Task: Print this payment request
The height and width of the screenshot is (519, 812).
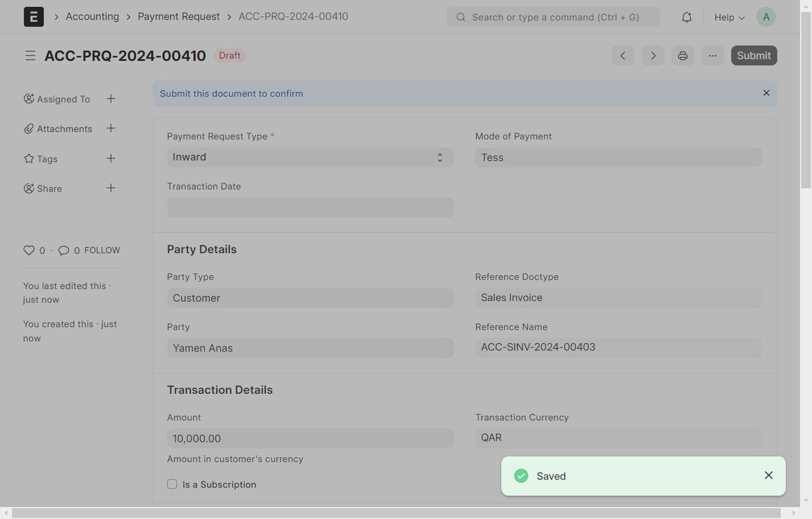Action: coord(683,56)
